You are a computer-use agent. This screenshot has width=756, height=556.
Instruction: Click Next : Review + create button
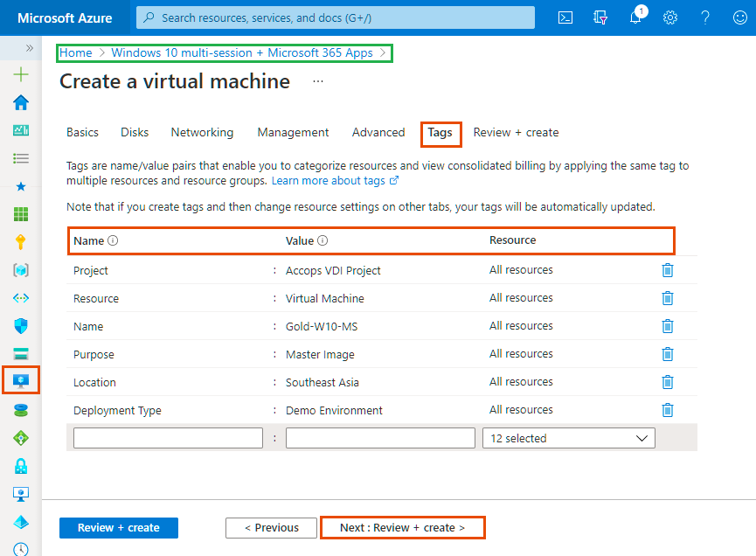403,527
